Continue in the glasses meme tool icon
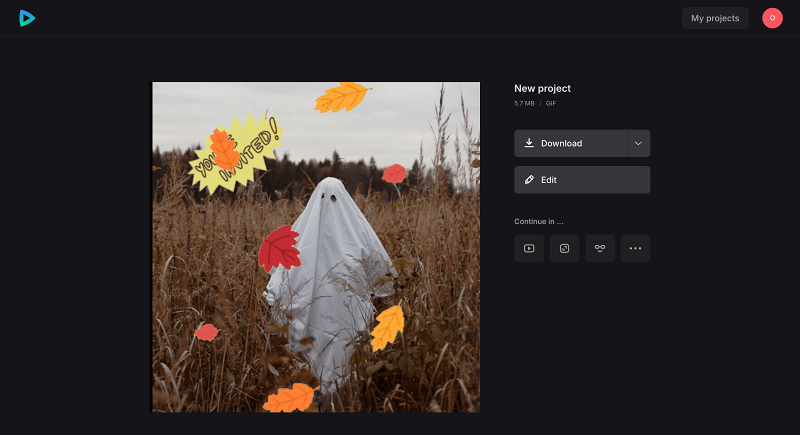 click(600, 248)
